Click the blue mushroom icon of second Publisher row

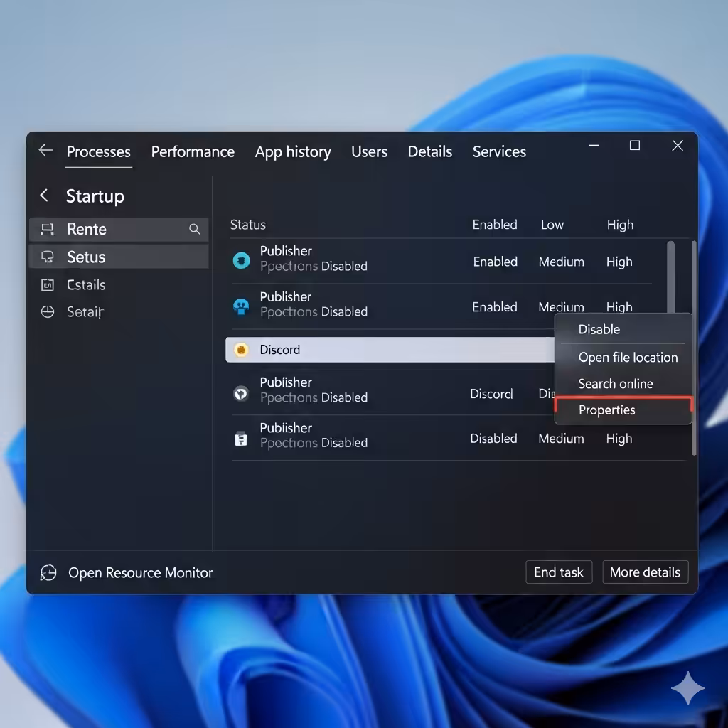pyautogui.click(x=241, y=306)
